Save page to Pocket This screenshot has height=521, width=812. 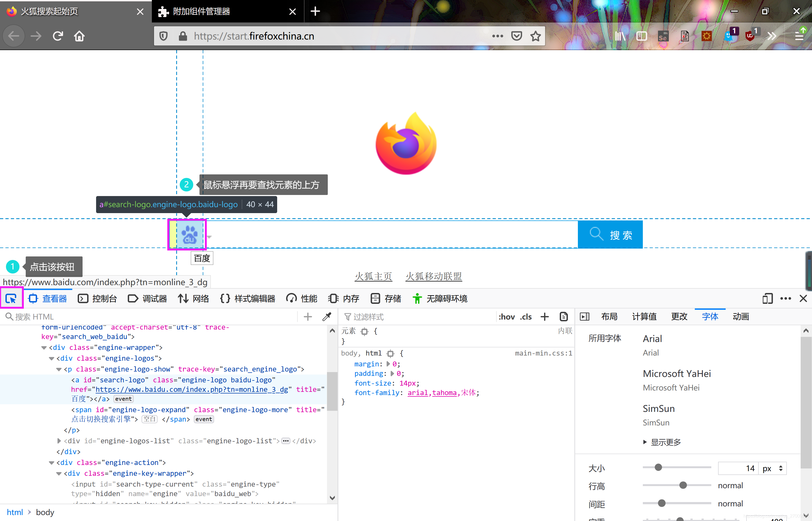(x=516, y=36)
